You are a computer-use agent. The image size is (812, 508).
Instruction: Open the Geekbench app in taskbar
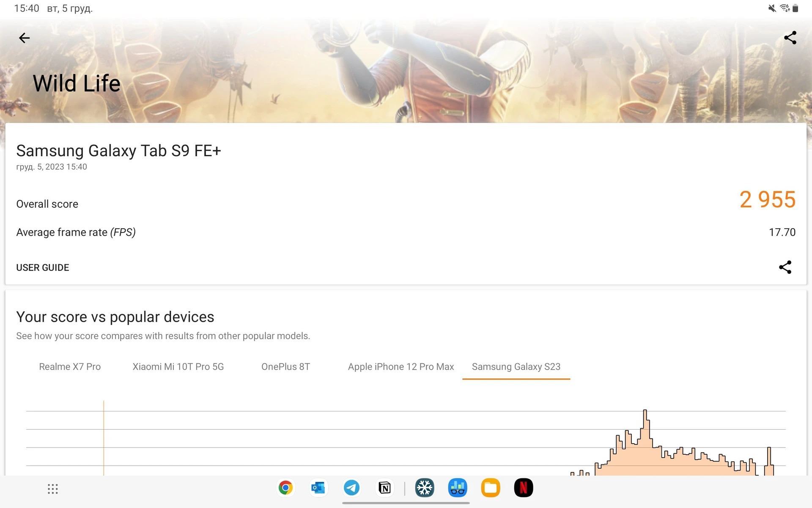pos(458,488)
